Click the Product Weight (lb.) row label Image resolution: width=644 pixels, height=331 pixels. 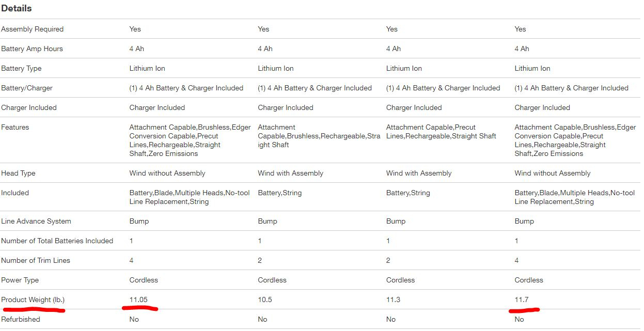tap(33, 300)
